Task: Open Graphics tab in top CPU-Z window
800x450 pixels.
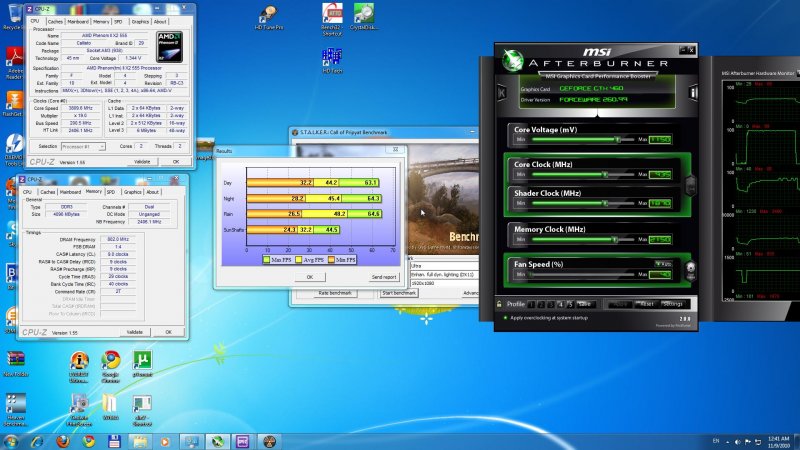Action: tap(140, 21)
